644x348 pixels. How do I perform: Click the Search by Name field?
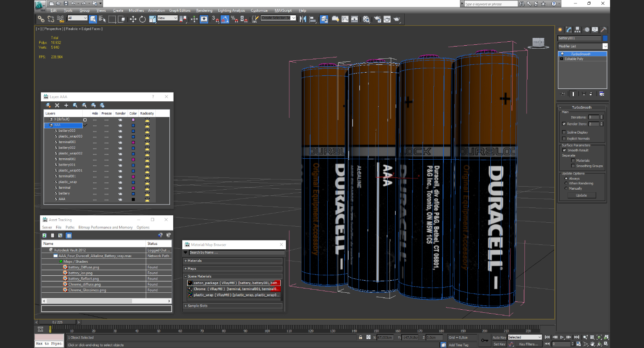237,252
